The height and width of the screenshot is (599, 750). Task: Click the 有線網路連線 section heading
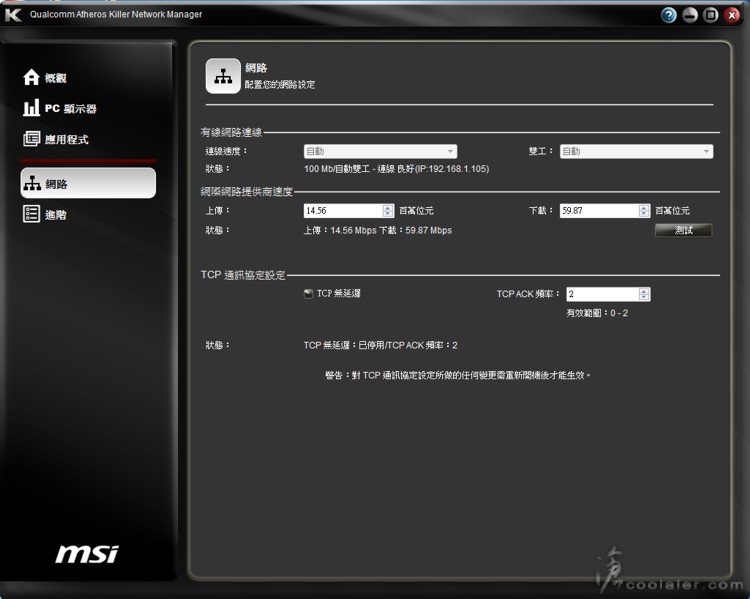click(x=231, y=132)
